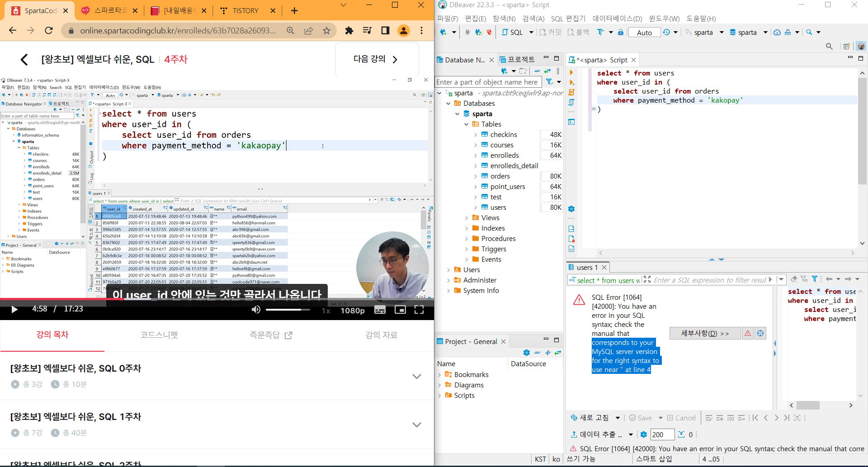
Task: Bookmark this page with the star icon
Action: (x=326, y=30)
